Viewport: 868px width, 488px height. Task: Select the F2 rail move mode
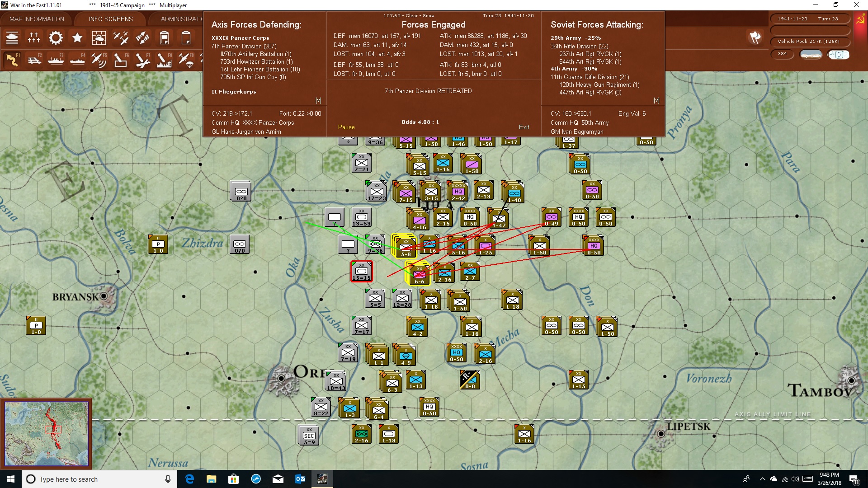click(34, 60)
